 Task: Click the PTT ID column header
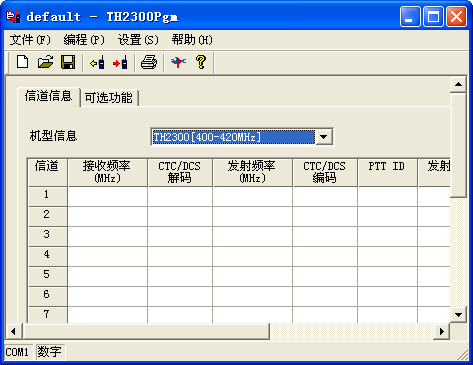coord(387,172)
